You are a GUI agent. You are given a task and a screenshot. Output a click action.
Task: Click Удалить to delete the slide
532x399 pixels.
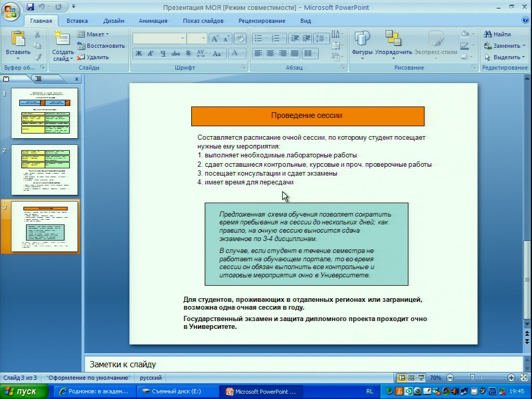coord(92,57)
